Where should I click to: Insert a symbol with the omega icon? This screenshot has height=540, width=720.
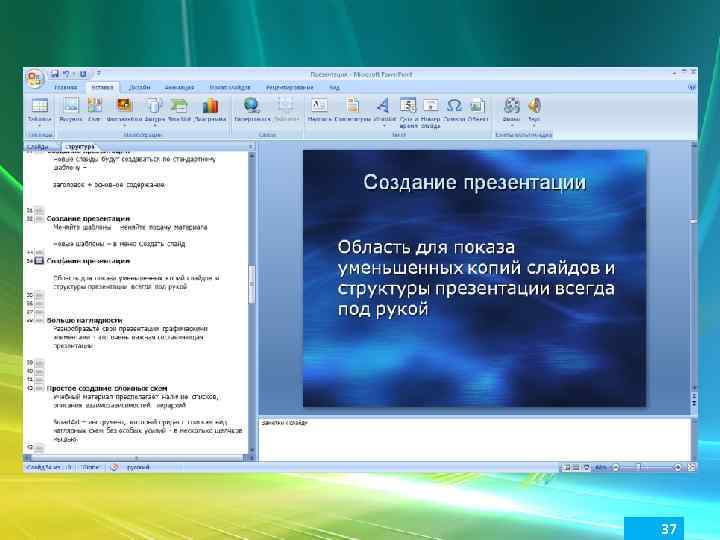click(x=454, y=105)
